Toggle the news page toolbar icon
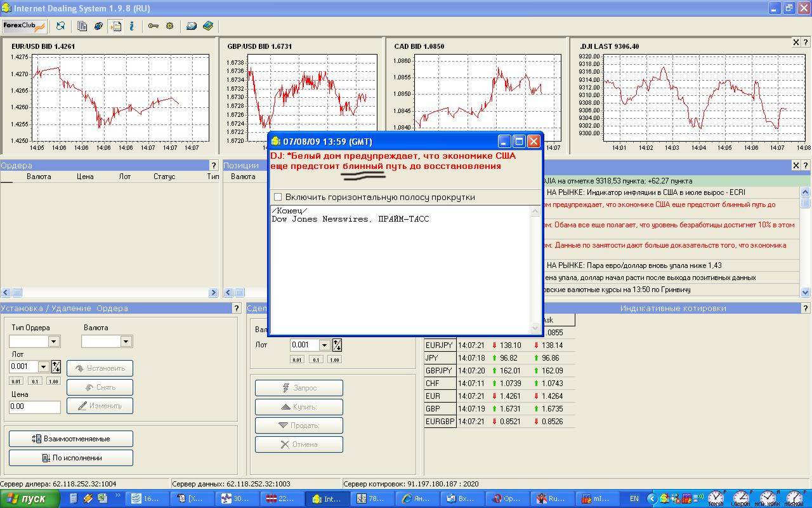Screen dimensions: 812x508 pos(115,26)
